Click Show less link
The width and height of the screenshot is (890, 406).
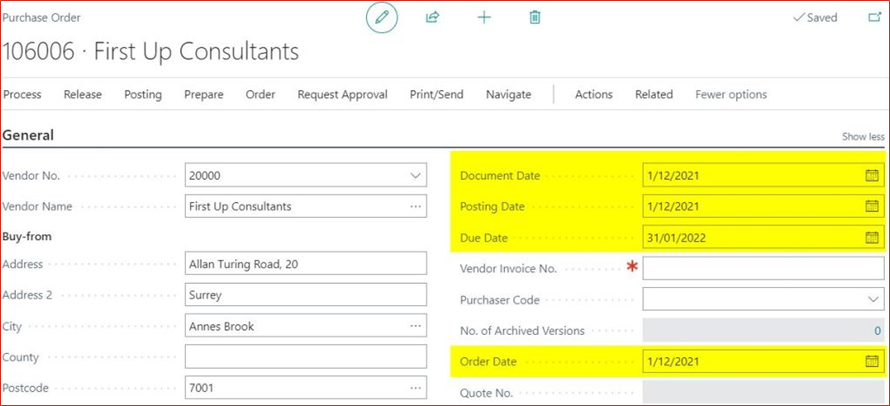click(862, 137)
